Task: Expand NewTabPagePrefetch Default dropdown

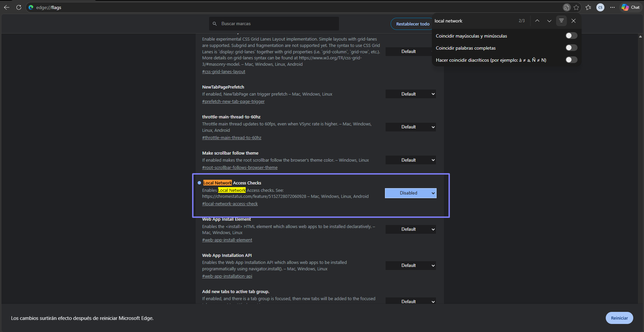Action: 410,94
